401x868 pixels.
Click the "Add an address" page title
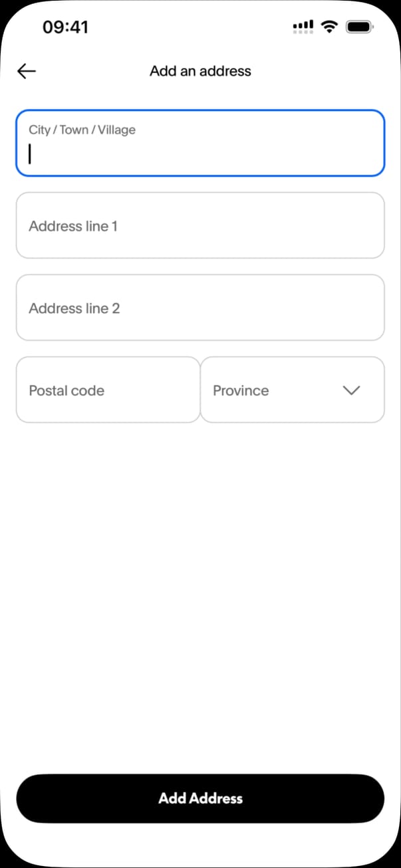coord(200,71)
